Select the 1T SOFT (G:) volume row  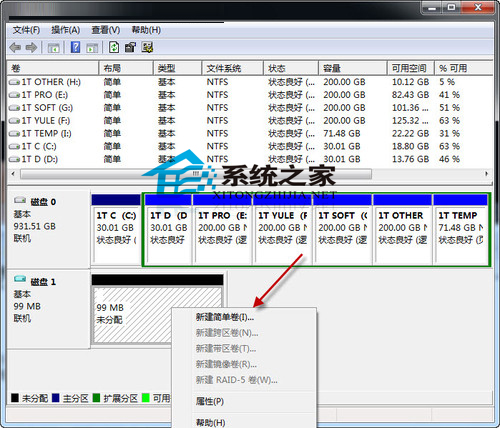pos(250,108)
